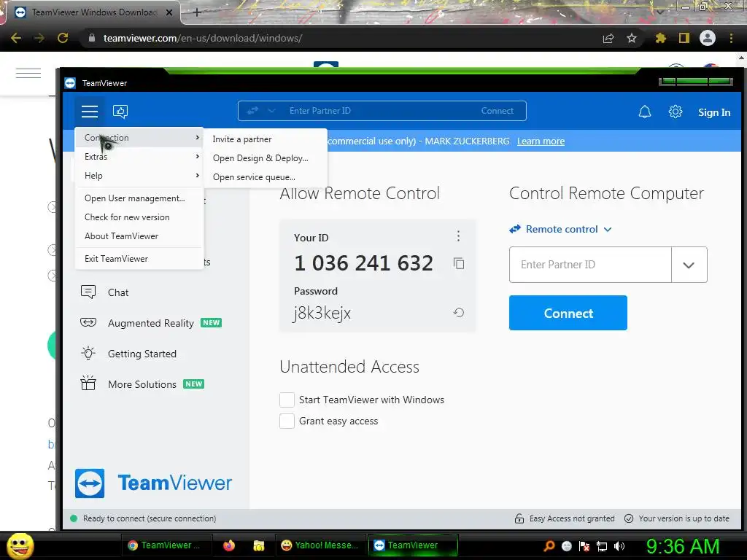
Task: Open the Getting Started section
Action: [142, 354]
